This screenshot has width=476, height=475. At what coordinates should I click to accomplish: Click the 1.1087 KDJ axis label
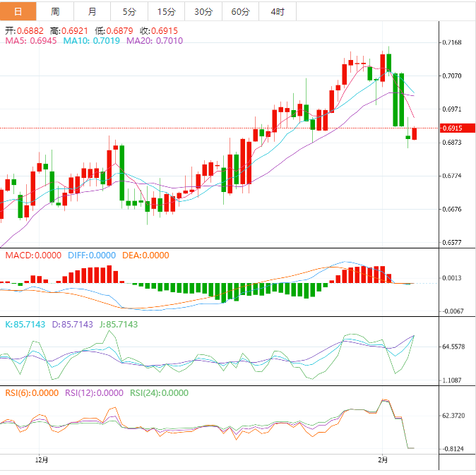(x=452, y=380)
